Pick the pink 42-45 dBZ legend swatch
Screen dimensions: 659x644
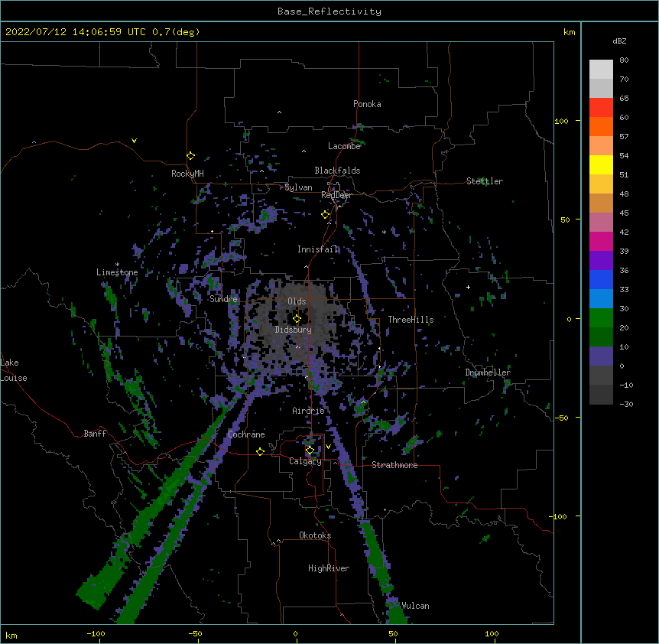click(601, 222)
